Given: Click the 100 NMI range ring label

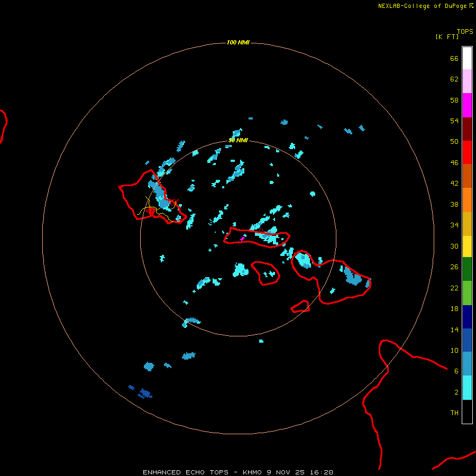Looking at the screenshot, I should point(238,42).
